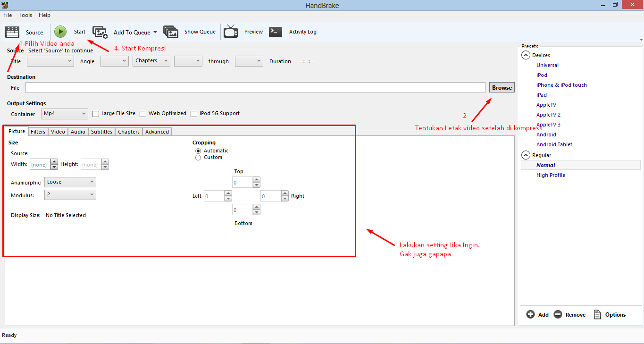Screen dimensions: 644x344
Task: Click the Width input field
Action: [40, 165]
